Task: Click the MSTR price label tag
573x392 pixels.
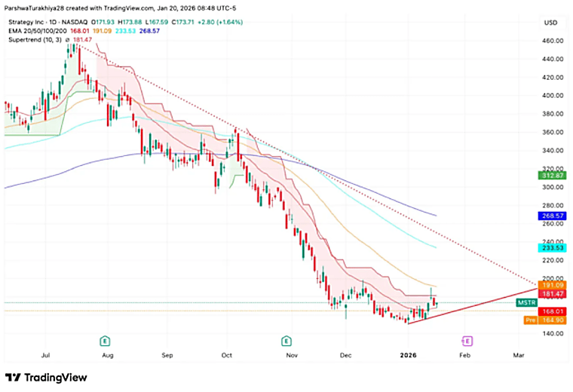Action: (526, 302)
